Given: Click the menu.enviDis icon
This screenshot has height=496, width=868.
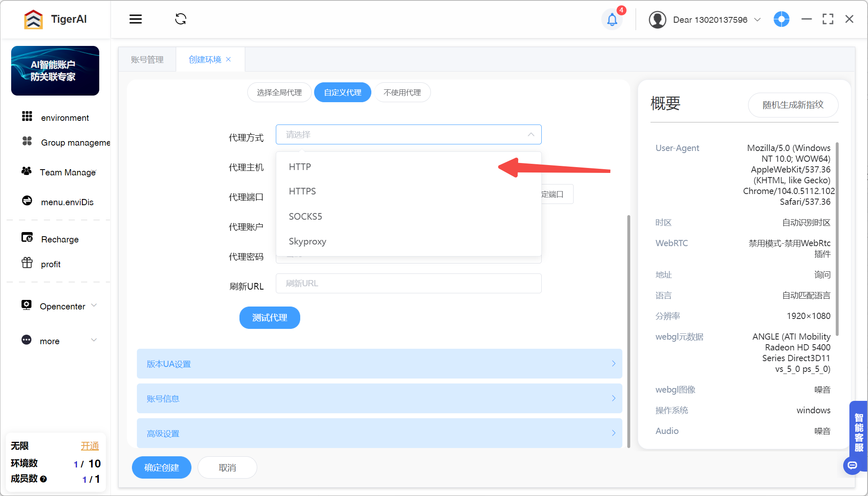Looking at the screenshot, I should [27, 201].
